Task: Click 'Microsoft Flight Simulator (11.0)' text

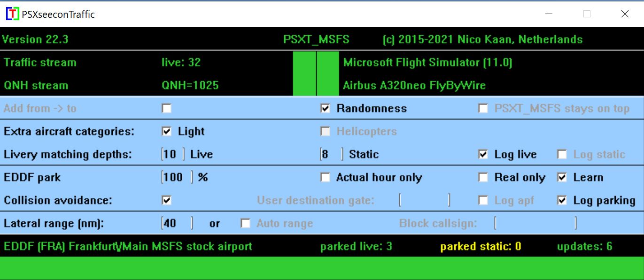Action: coord(428,62)
